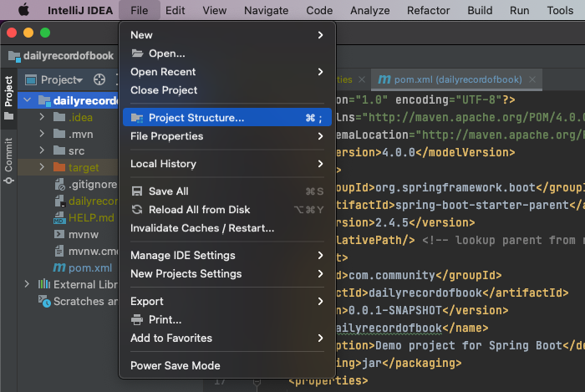
Task: Select Close Project
Action: click(226, 90)
